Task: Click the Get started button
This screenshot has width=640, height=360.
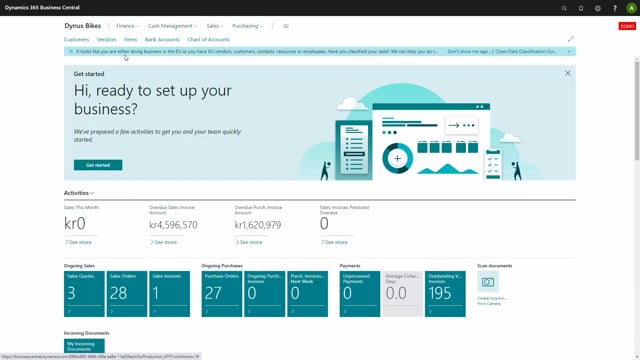Action: (x=98, y=165)
